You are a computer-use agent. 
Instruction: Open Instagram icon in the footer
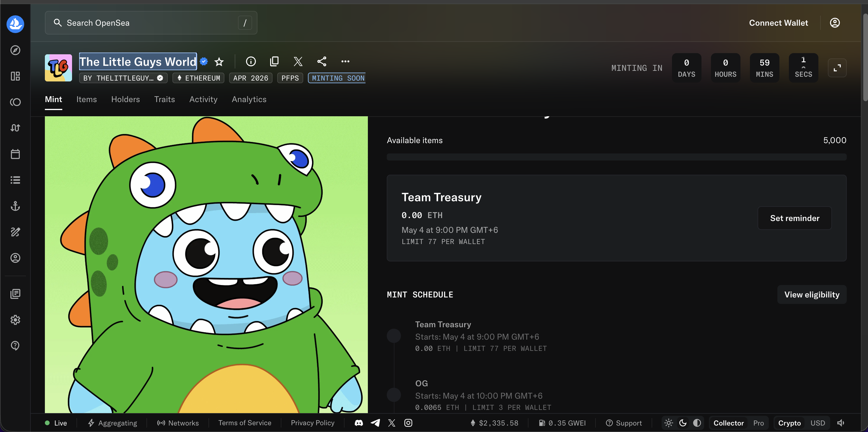tap(408, 423)
